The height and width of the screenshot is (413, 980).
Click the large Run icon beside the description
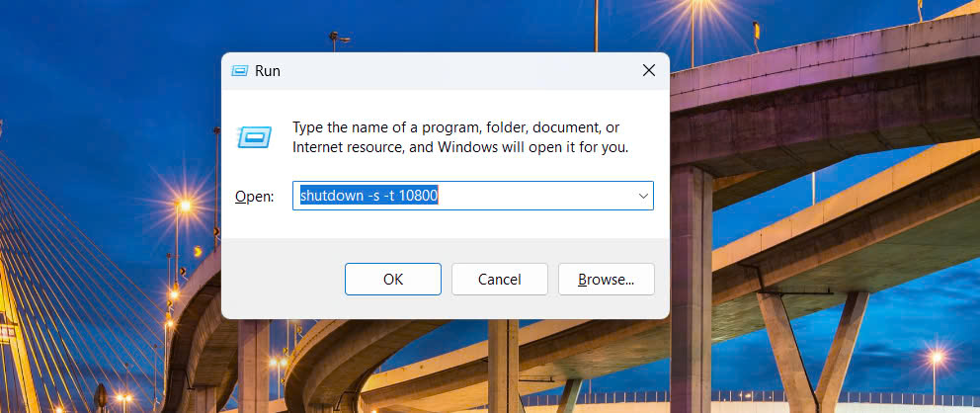pyautogui.click(x=253, y=137)
